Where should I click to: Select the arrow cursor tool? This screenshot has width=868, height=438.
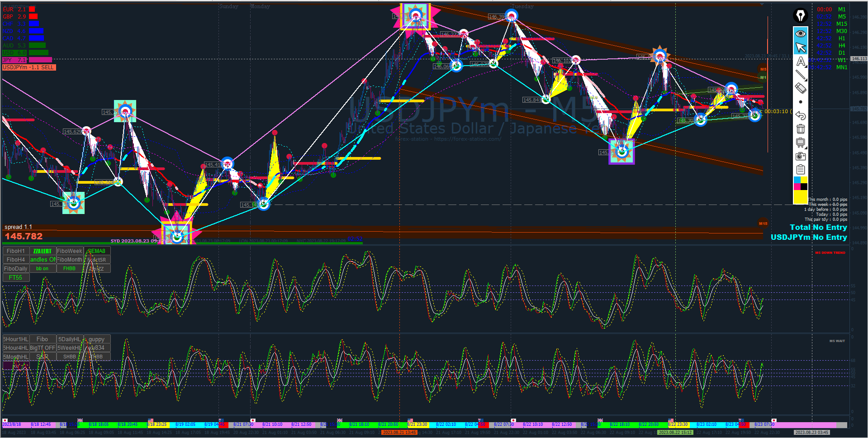[800, 48]
